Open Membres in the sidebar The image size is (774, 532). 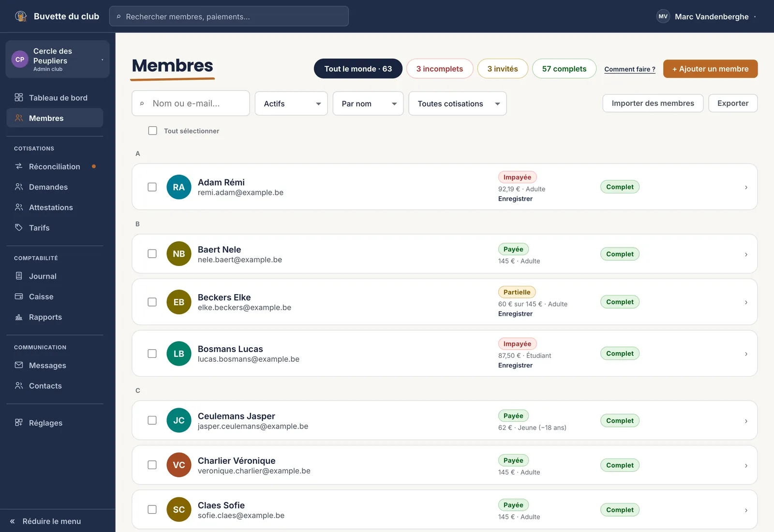(55, 118)
